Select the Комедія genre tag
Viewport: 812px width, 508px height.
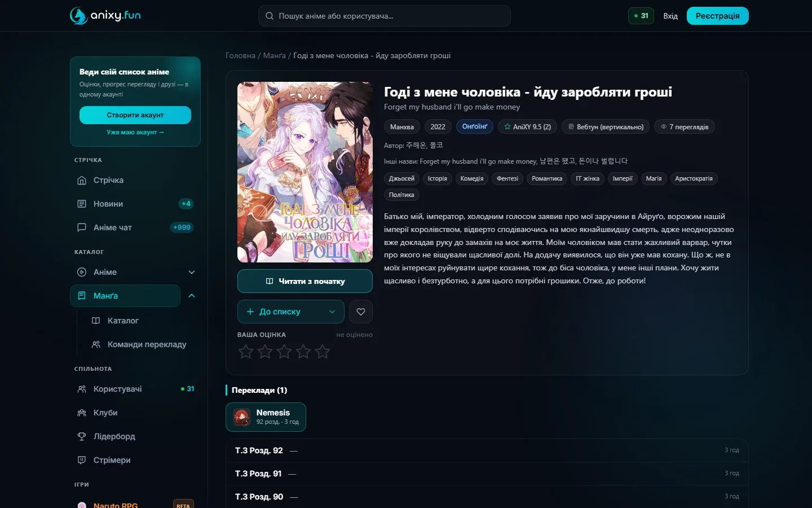(x=472, y=179)
